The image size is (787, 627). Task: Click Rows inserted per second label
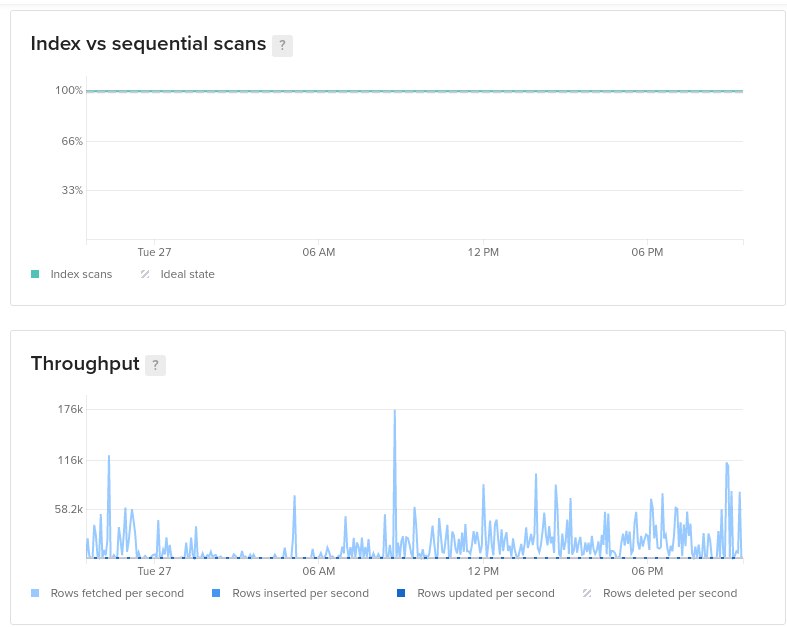[x=300, y=593]
